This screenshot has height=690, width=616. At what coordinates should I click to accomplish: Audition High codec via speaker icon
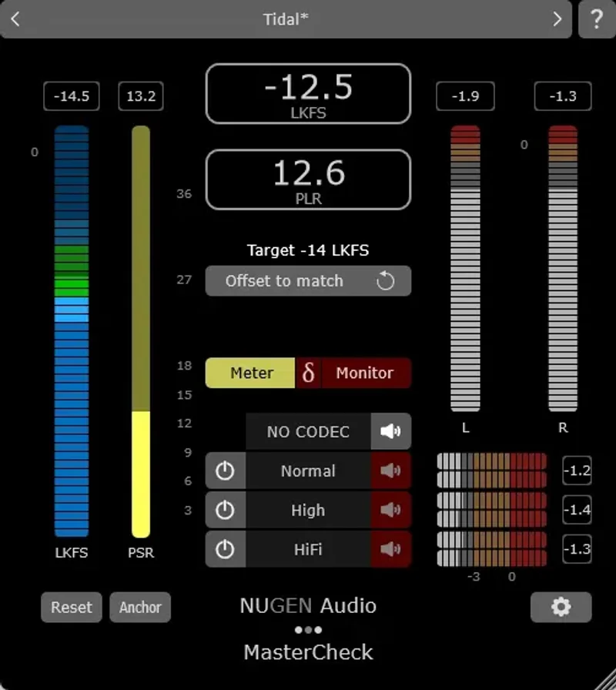coord(390,510)
